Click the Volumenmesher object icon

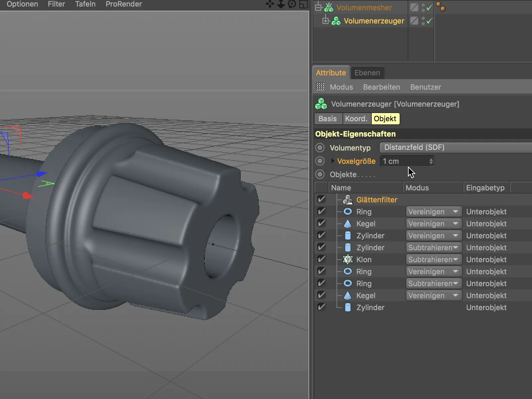point(329,7)
